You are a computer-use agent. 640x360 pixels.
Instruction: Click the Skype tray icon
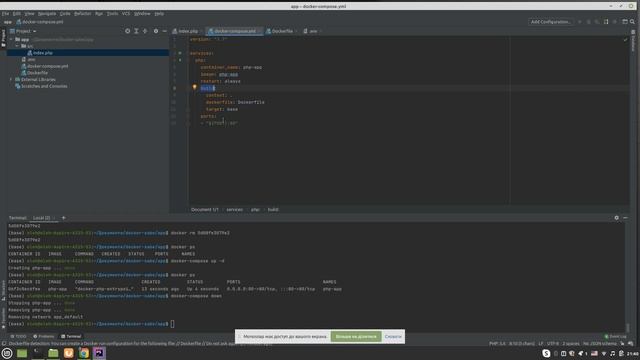click(x=546, y=353)
